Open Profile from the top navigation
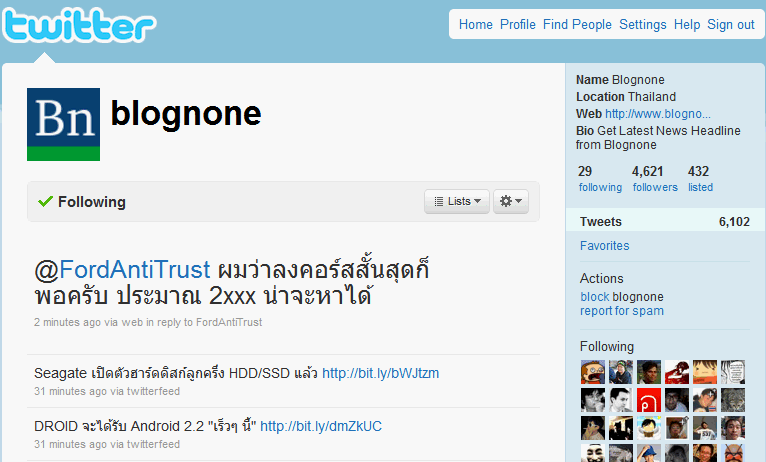 point(518,24)
